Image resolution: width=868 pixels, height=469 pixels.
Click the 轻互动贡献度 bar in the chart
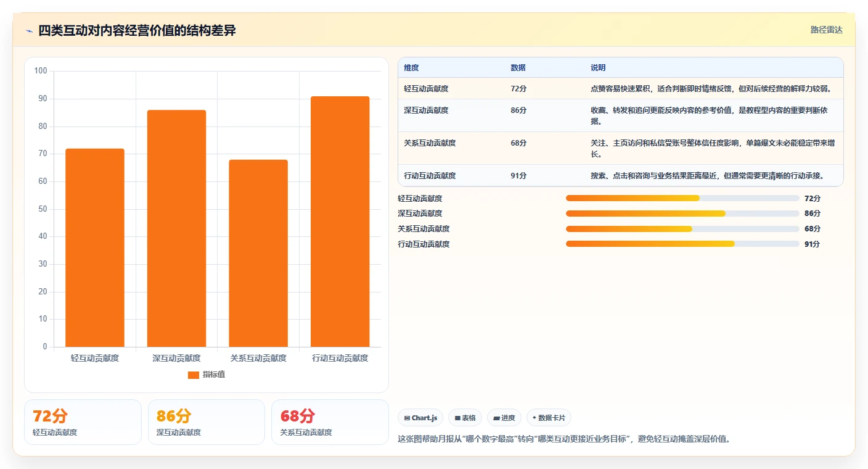[x=95, y=247]
